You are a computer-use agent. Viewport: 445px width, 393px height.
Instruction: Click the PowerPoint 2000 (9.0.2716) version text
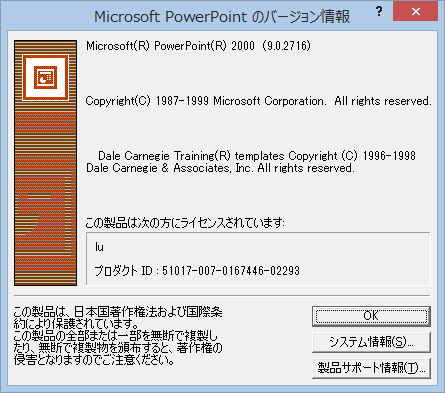coord(198,46)
